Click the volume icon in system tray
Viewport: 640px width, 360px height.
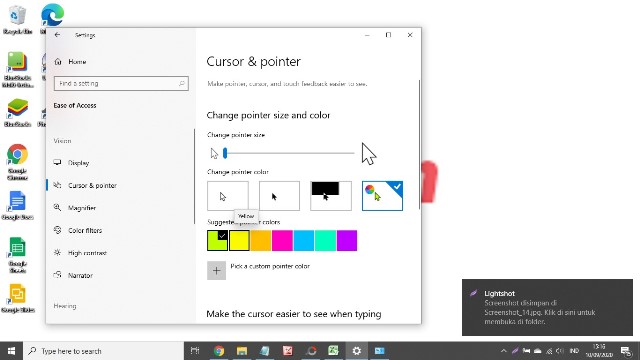click(x=560, y=351)
